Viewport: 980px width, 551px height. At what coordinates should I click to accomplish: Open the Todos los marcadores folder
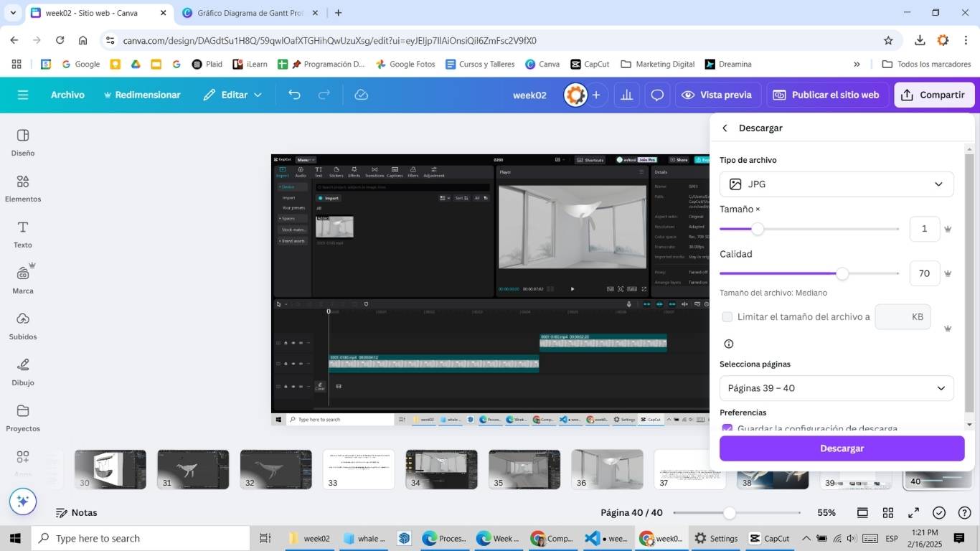(x=926, y=64)
